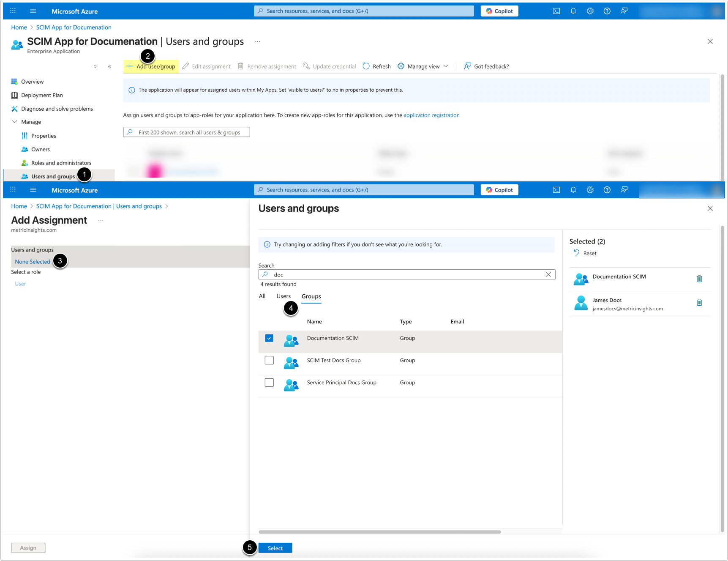Image resolution: width=728 pixels, height=561 pixels.
Task: Check the Service Principal Docs Group checkbox
Action: point(269,383)
